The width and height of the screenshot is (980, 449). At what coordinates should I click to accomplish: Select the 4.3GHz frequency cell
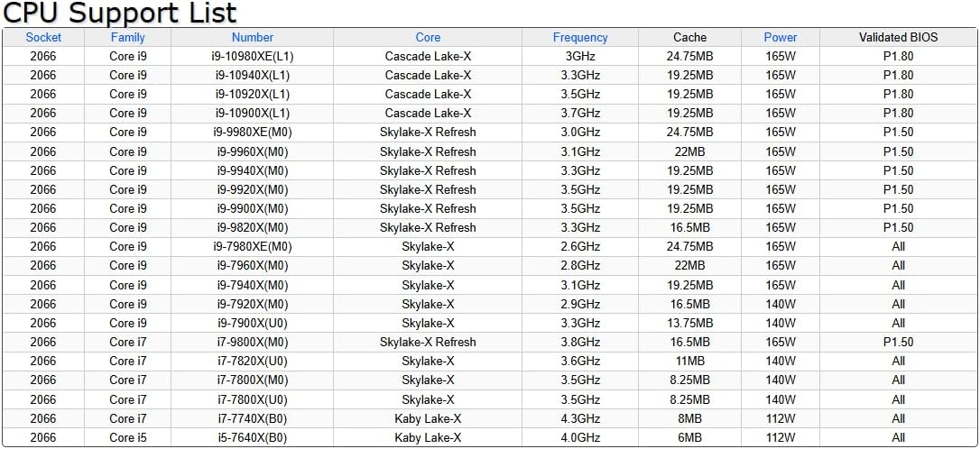click(580, 418)
